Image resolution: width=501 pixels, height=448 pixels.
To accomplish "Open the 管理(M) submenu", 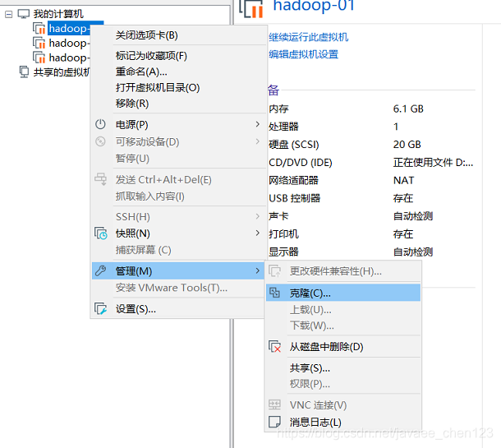I will point(178,270).
